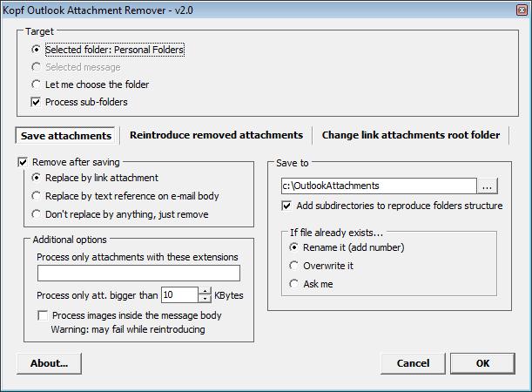Browse for save folder with '...' button

[488, 186]
